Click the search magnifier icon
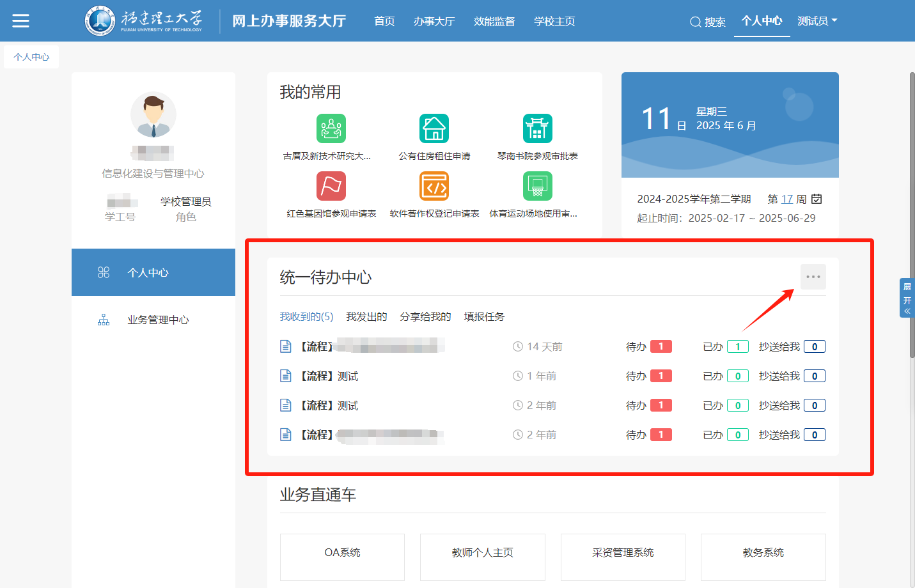This screenshot has width=915, height=588. [695, 22]
